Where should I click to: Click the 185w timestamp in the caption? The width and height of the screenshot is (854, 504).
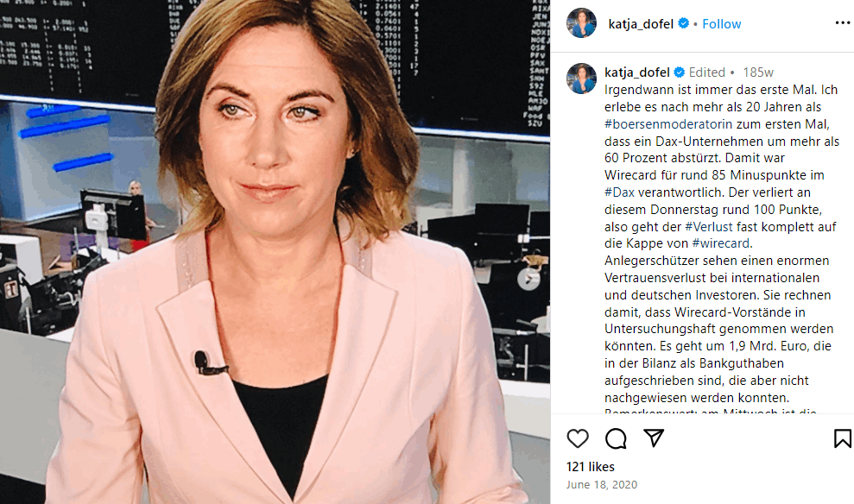coord(757,72)
